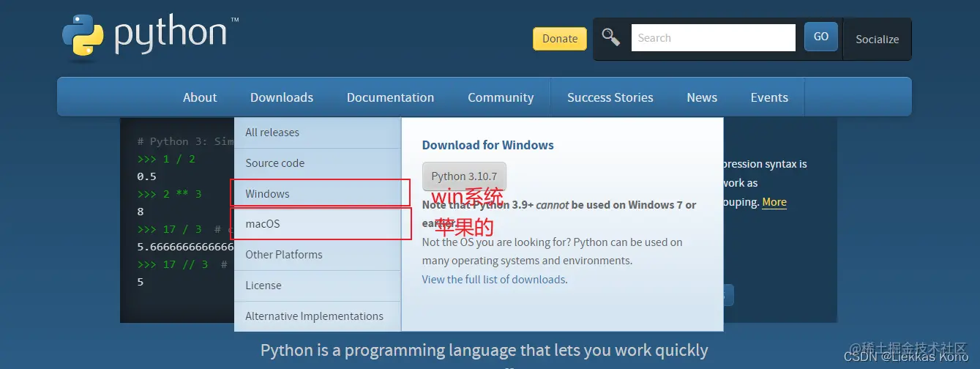Open the About menu
Viewport: 980px width, 369px height.
pyautogui.click(x=200, y=97)
